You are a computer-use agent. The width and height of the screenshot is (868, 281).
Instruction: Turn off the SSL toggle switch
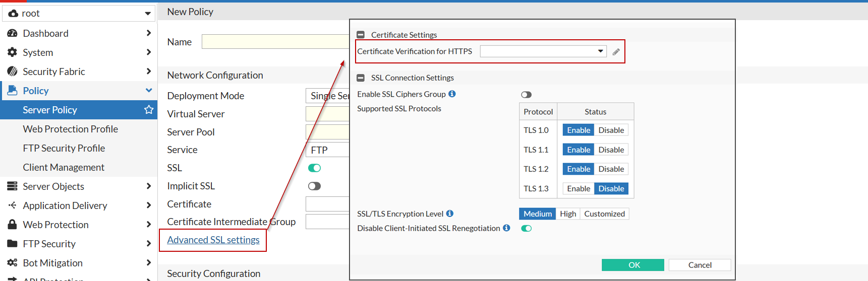(314, 168)
